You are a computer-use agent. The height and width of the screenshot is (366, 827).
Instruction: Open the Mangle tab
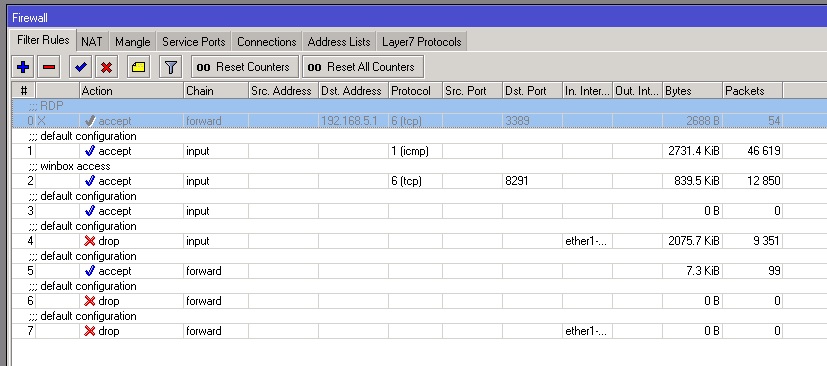132,42
